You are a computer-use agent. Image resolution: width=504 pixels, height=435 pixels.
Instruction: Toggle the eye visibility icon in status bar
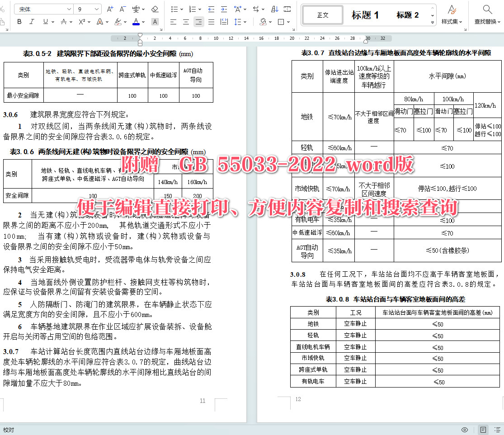[465, 430]
